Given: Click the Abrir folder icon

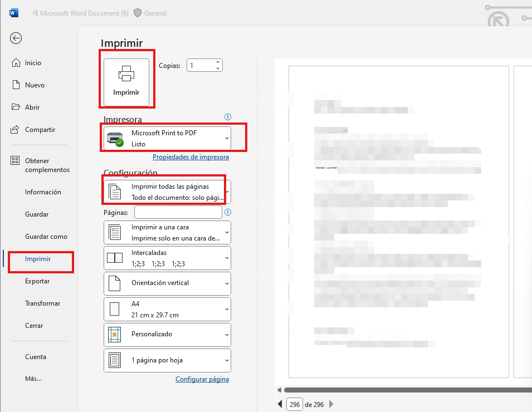Looking at the screenshot, I should tap(16, 107).
